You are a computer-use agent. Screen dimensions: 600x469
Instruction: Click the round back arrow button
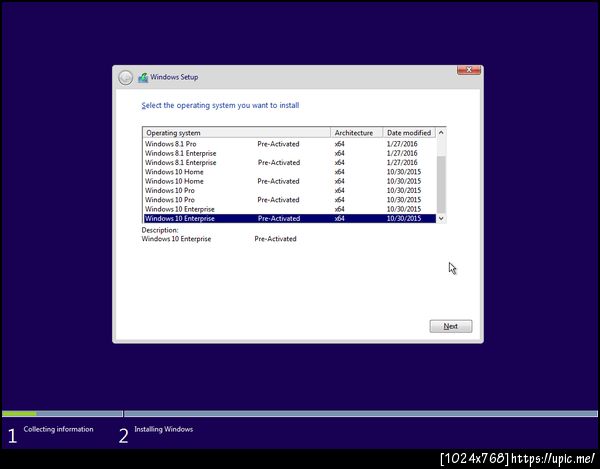(x=125, y=78)
